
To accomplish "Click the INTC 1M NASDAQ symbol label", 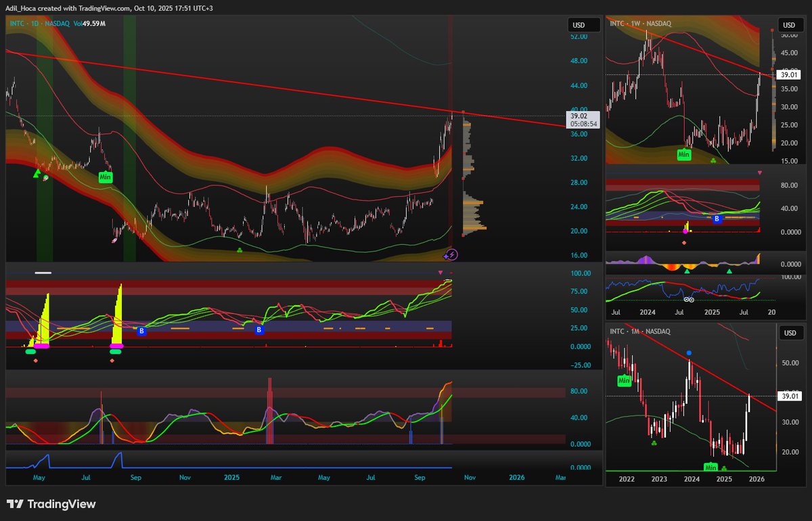I will tap(640, 332).
